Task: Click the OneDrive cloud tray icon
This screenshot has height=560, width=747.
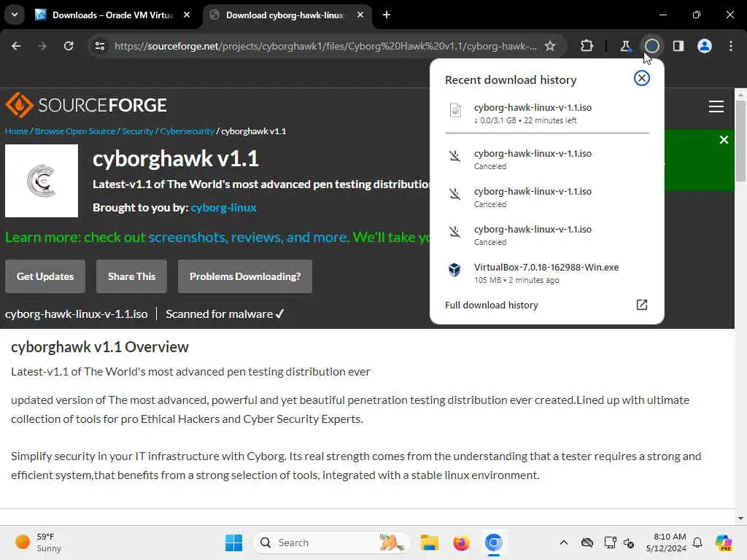Action: [587, 542]
